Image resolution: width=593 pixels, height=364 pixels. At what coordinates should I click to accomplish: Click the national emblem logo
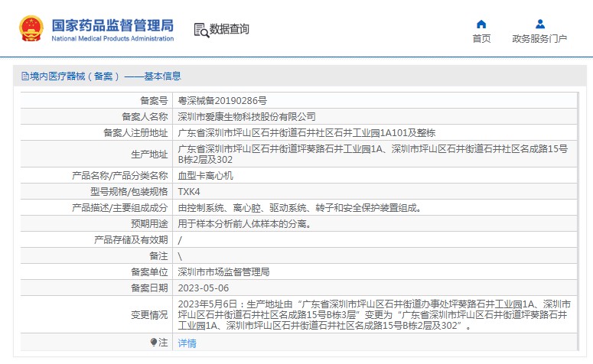coord(31,29)
